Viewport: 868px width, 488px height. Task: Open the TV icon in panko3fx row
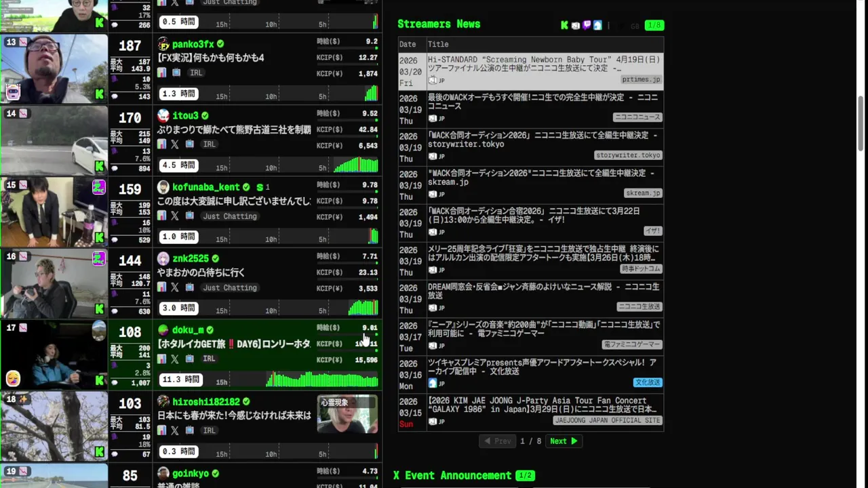(x=176, y=73)
